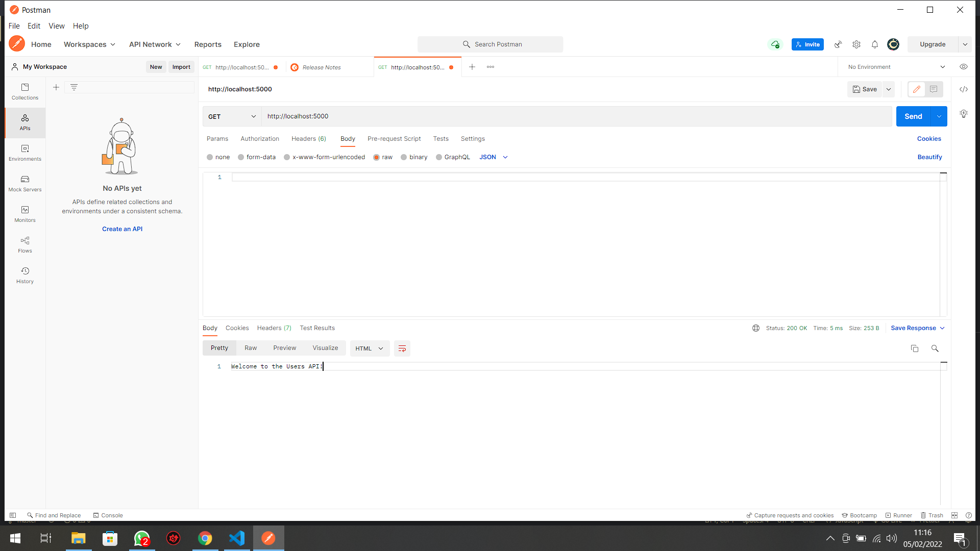Click the Create an API link
Screen dimensions: 980x551
(x=122, y=229)
